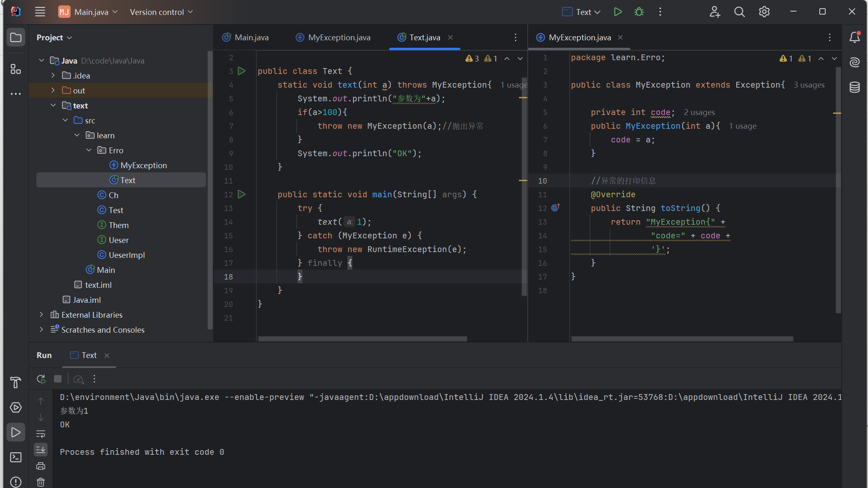The height and width of the screenshot is (488, 868).
Task: Open AI Assistant spiral icon
Action: 854,62
